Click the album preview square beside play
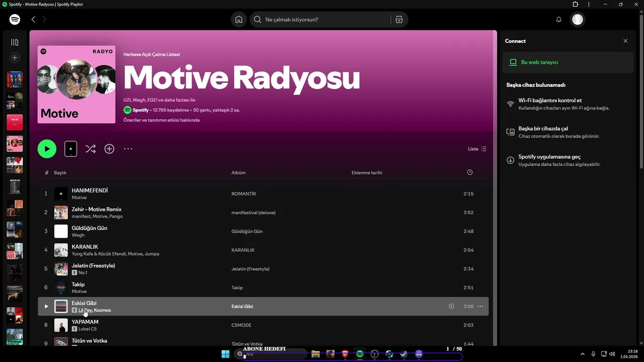644x362 pixels. pyautogui.click(x=71, y=149)
